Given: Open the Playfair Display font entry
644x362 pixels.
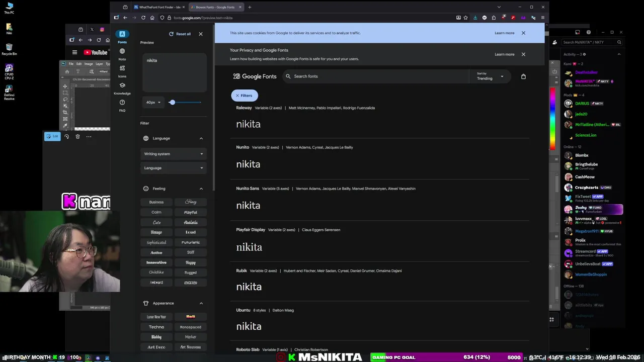Looking at the screenshot, I should [380, 241].
